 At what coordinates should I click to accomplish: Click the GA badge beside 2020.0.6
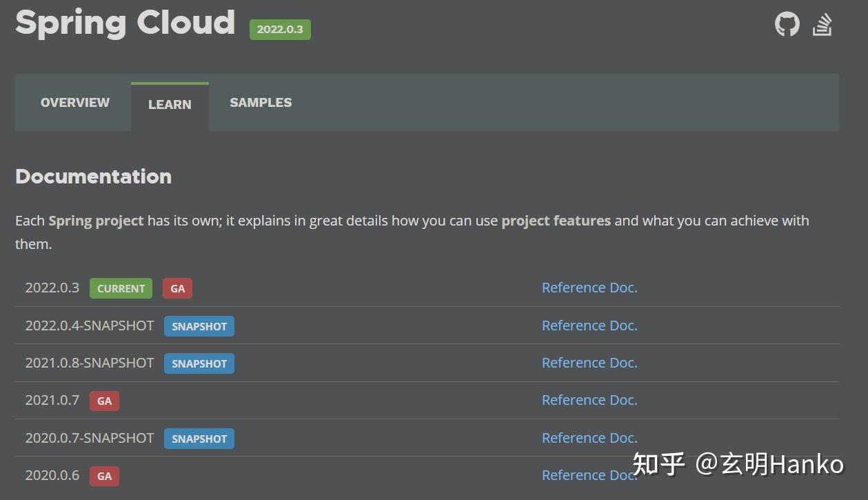click(104, 476)
